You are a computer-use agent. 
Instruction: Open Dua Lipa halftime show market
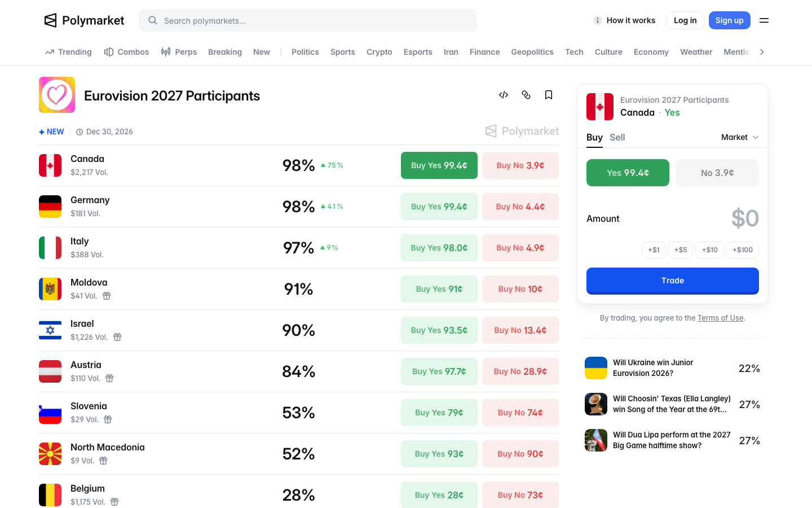[672, 440]
